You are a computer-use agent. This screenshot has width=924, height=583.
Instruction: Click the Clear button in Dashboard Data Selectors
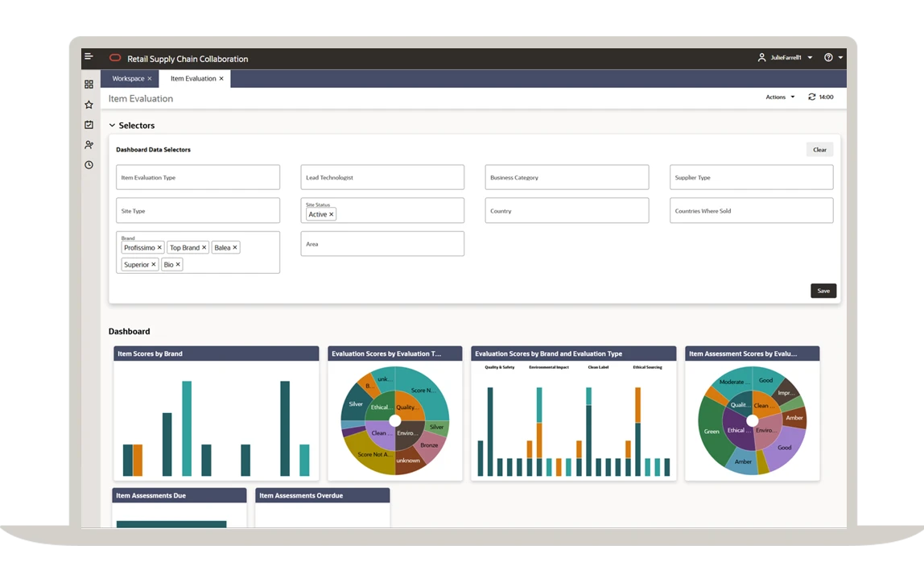[x=819, y=149]
